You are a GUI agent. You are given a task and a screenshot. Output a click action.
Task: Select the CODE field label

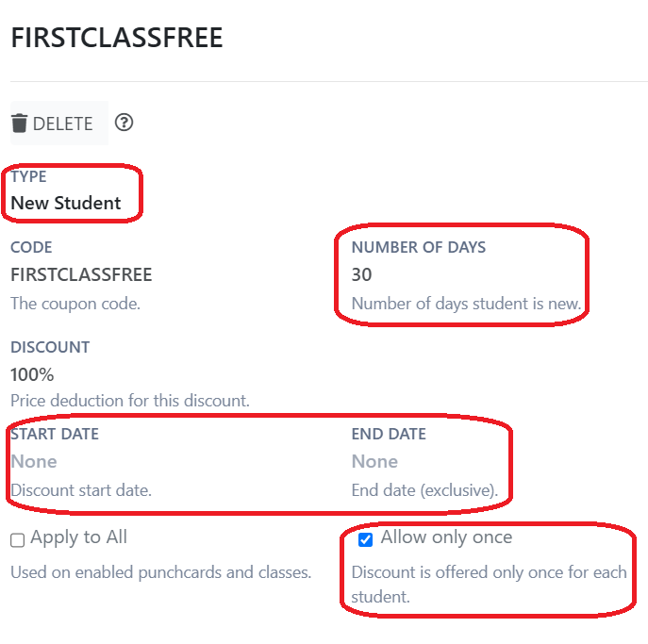click(x=31, y=247)
